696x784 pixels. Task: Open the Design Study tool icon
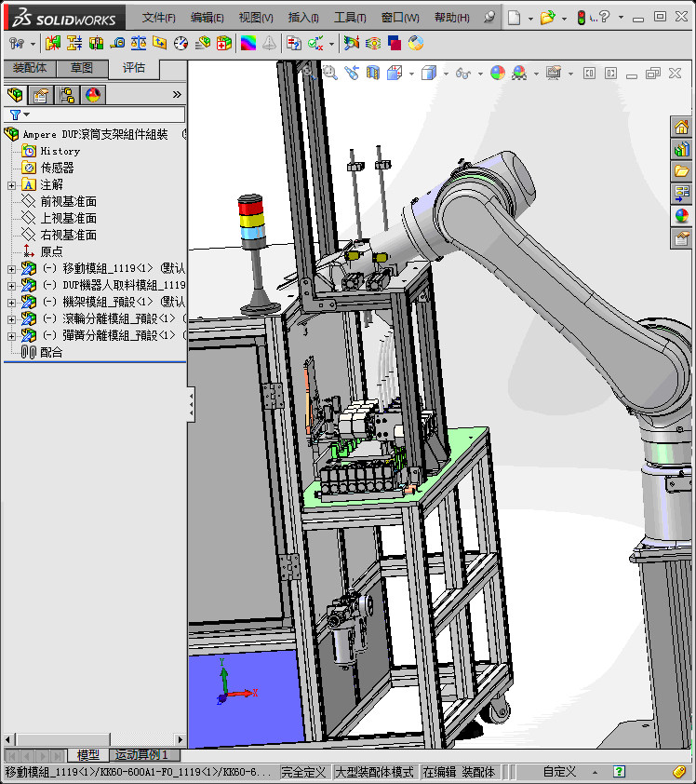click(x=17, y=44)
